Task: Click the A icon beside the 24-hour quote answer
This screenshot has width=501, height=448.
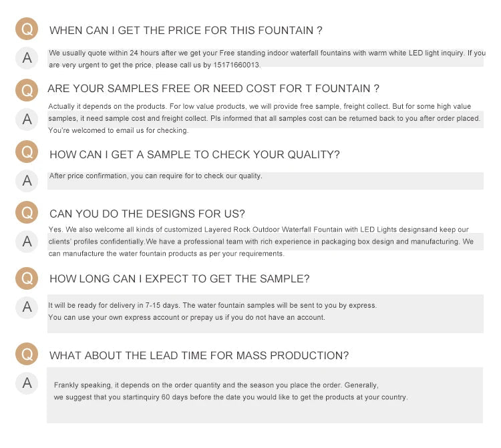Action: 27,58
